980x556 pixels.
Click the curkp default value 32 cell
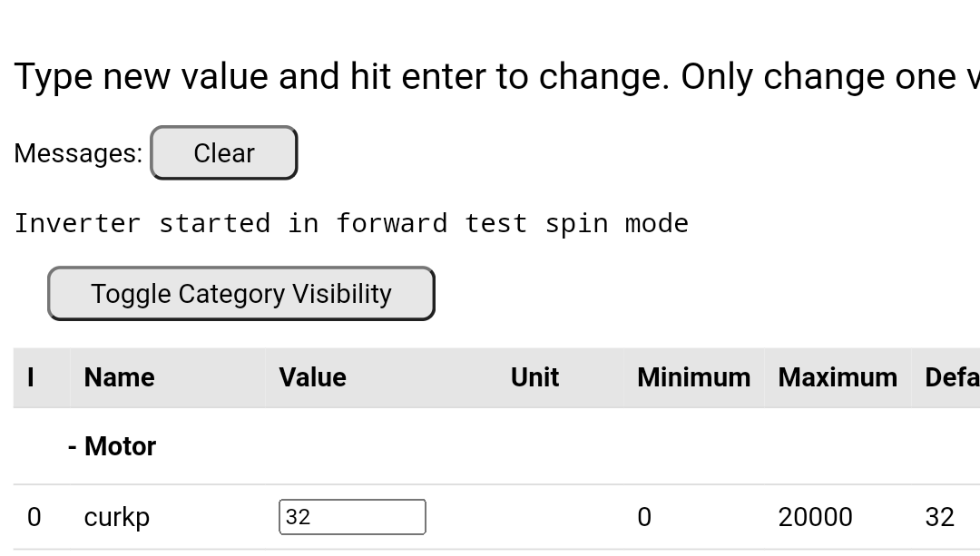click(939, 517)
